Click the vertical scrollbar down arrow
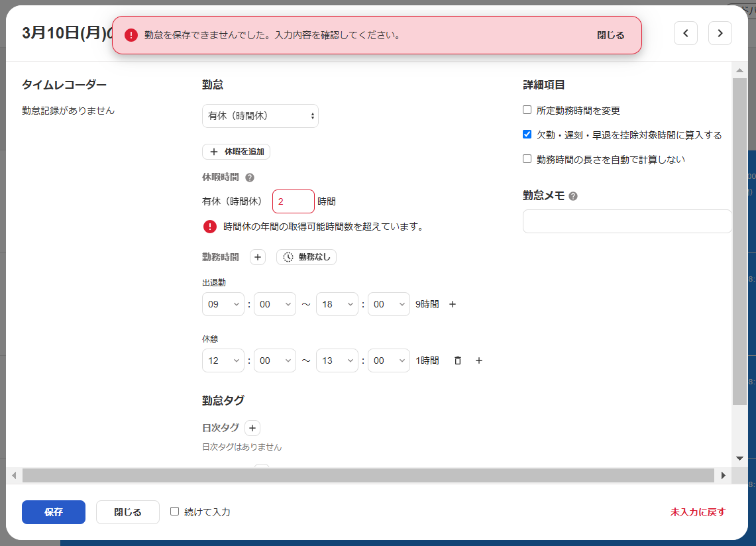The width and height of the screenshot is (756, 546). [x=739, y=459]
